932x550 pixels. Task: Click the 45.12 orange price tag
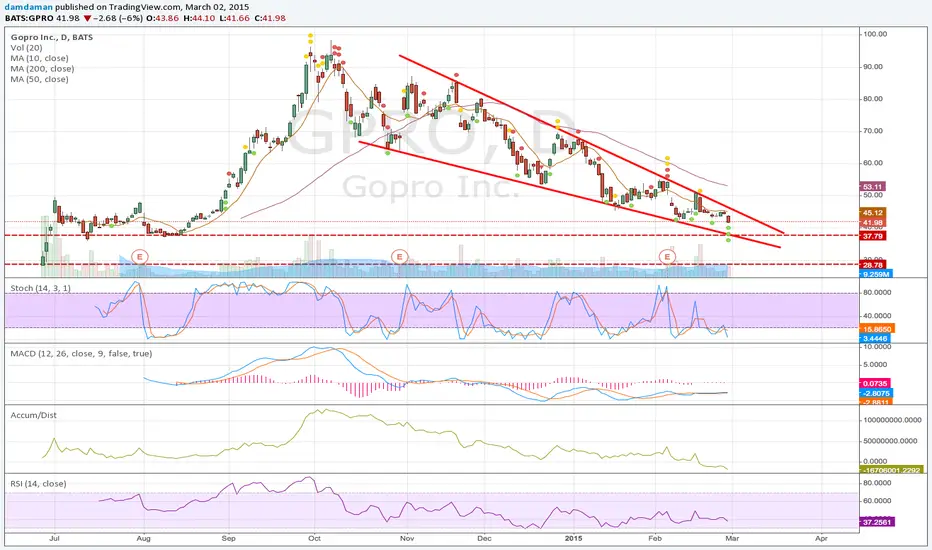(873, 212)
